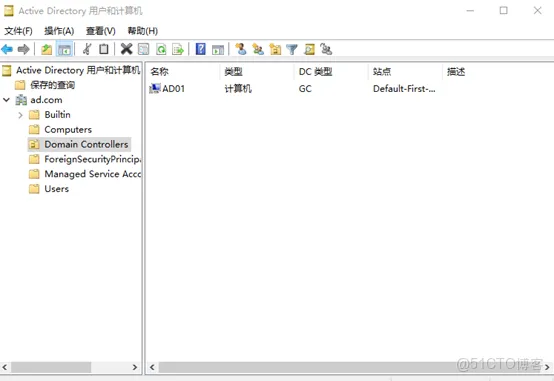Create new organizational unit toolbar icon
The width and height of the screenshot is (554, 381).
pos(275,49)
